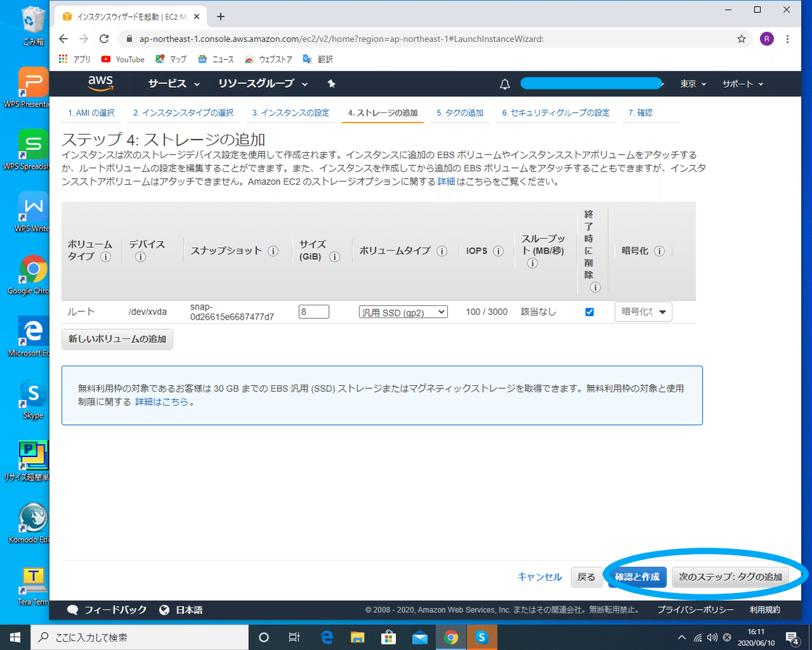The image size is (812, 650).
Task: Go to step 2. インスタンスタイプの選択
Action: tap(183, 113)
